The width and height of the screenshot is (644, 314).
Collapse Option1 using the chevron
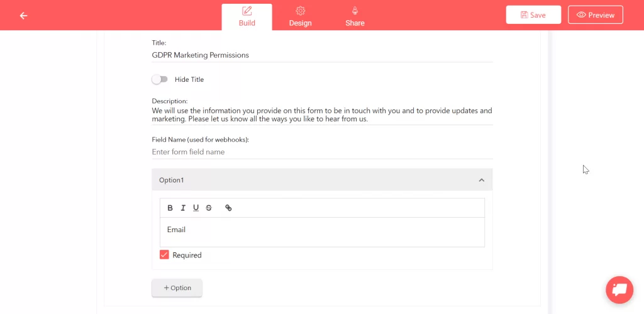coord(481,180)
